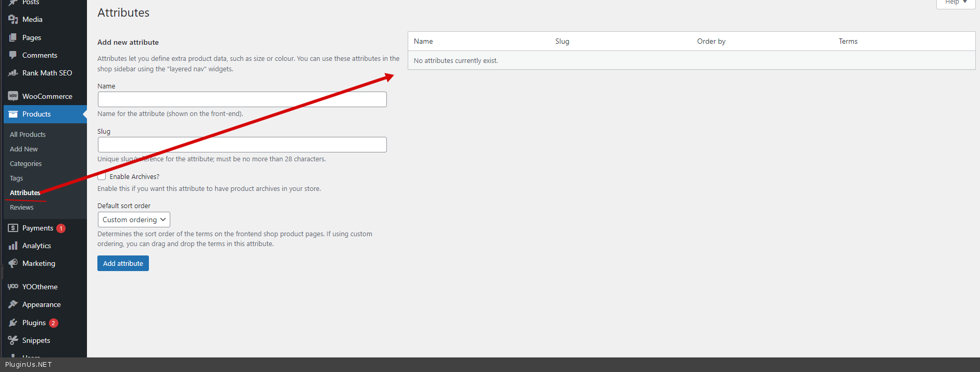
Task: Go to product Categories submenu
Action: 26,163
